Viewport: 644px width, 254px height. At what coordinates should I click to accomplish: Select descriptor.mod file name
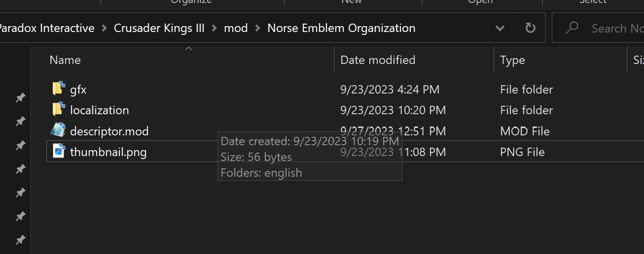(109, 131)
